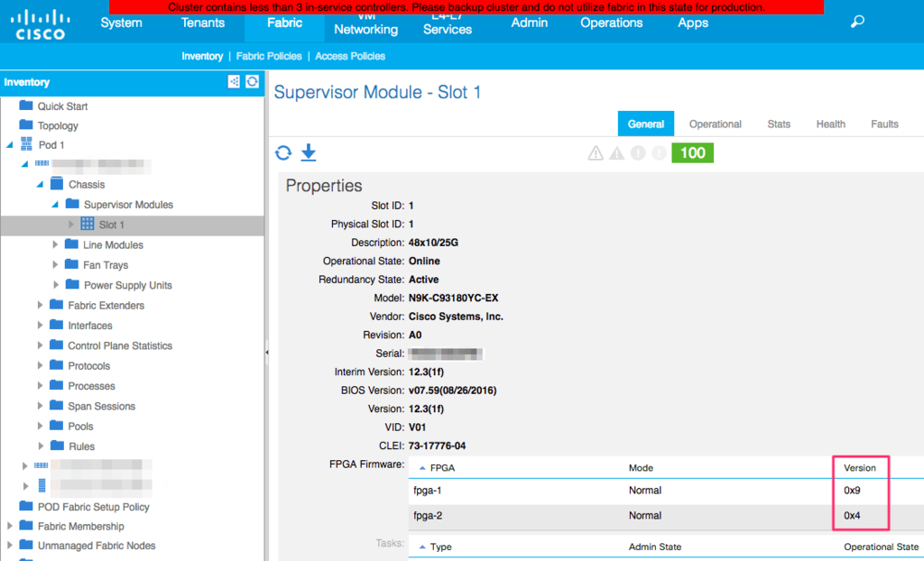This screenshot has height=561, width=924.
Task: Select the fpga-2 table row
Action: 666,516
